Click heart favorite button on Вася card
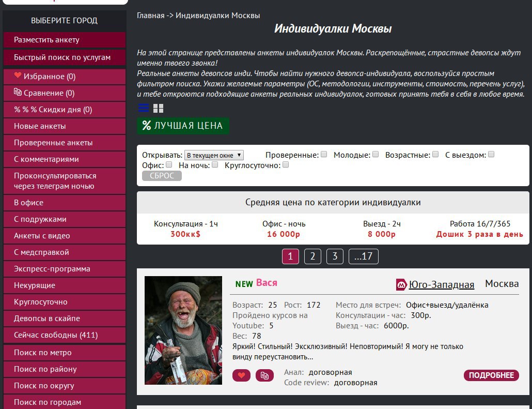Viewport: 532px width, 409px height. pos(241,375)
